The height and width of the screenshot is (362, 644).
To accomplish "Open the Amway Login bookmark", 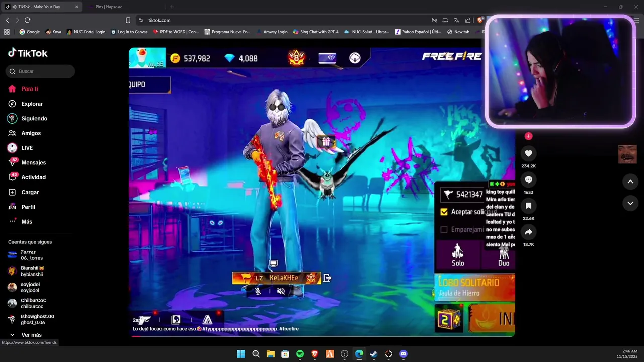I will pos(272,32).
